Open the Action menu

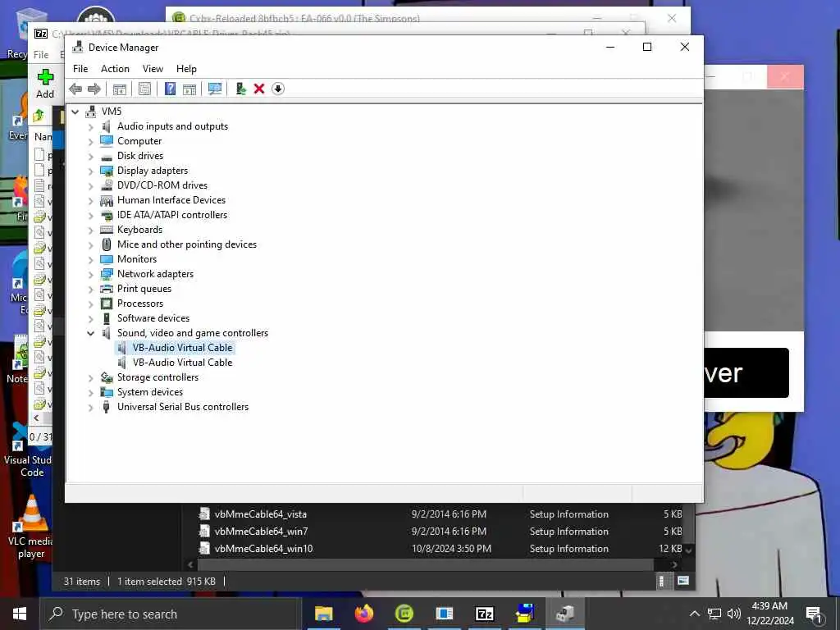click(115, 69)
